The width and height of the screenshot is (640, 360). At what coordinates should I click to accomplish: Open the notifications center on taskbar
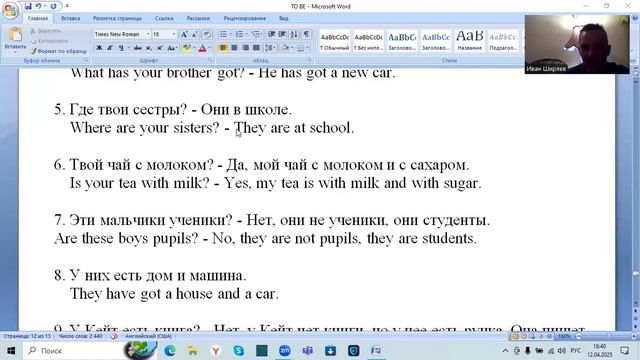(624, 351)
